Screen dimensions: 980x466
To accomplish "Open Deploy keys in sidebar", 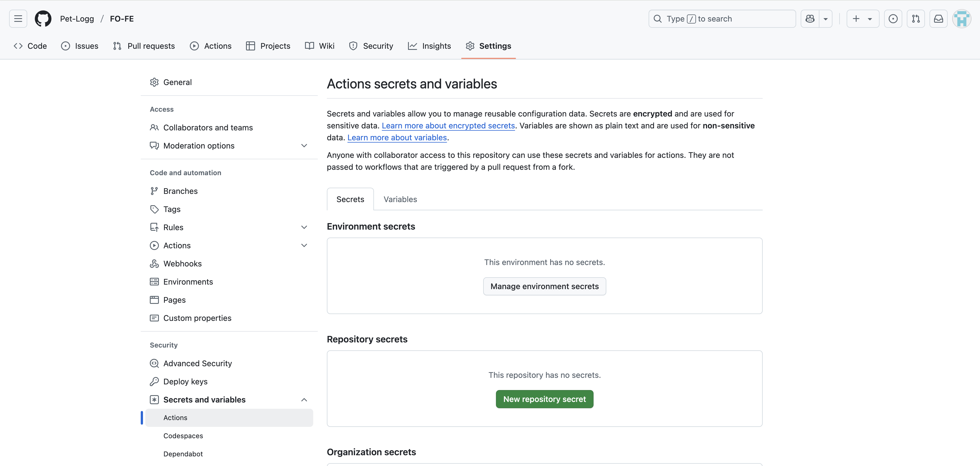I will [185, 381].
